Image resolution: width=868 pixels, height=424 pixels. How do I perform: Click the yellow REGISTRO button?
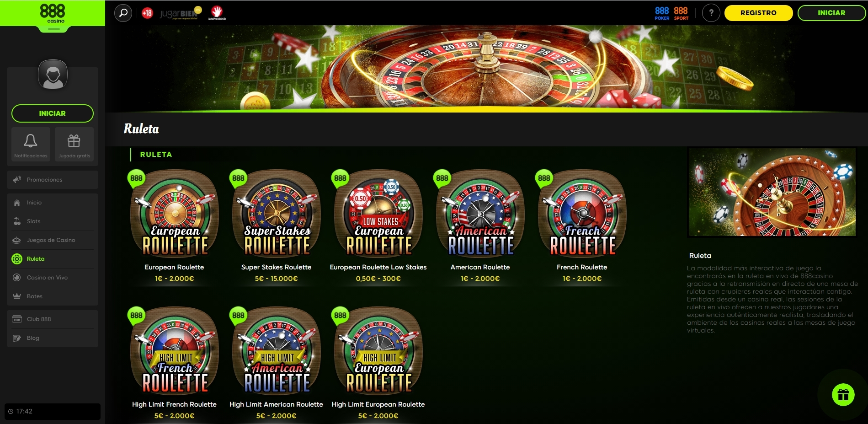point(758,13)
